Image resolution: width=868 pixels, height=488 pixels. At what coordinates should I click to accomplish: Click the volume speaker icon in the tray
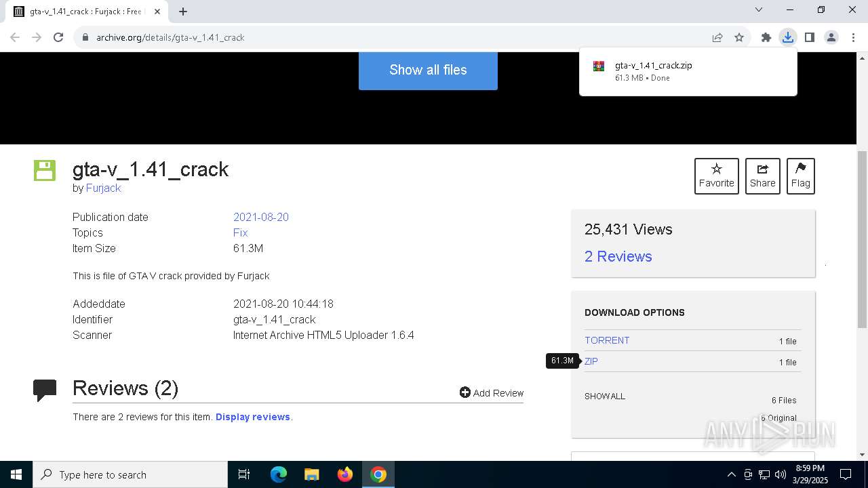781,474
